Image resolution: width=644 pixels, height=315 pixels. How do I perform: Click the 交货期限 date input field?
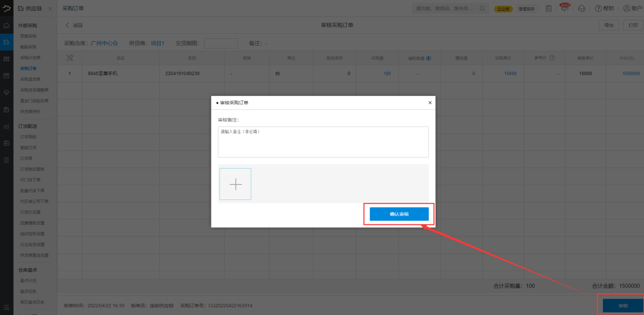[x=221, y=43]
